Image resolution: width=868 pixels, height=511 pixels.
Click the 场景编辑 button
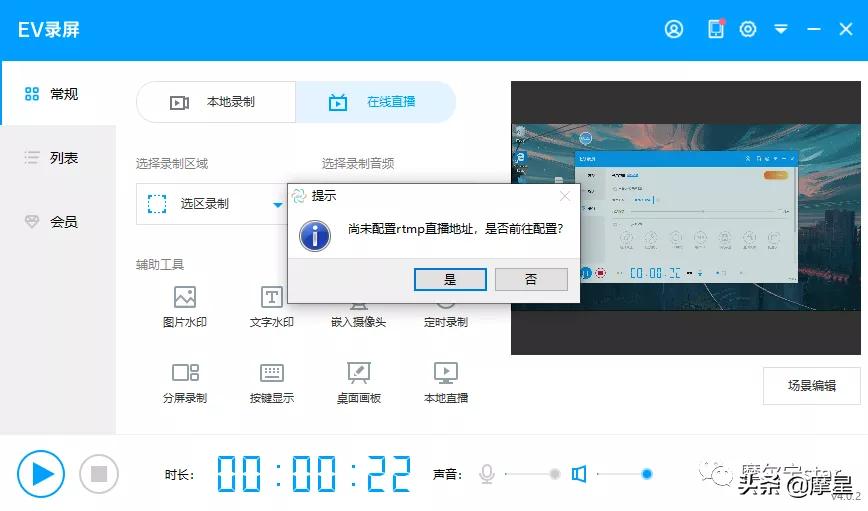pyautogui.click(x=812, y=385)
